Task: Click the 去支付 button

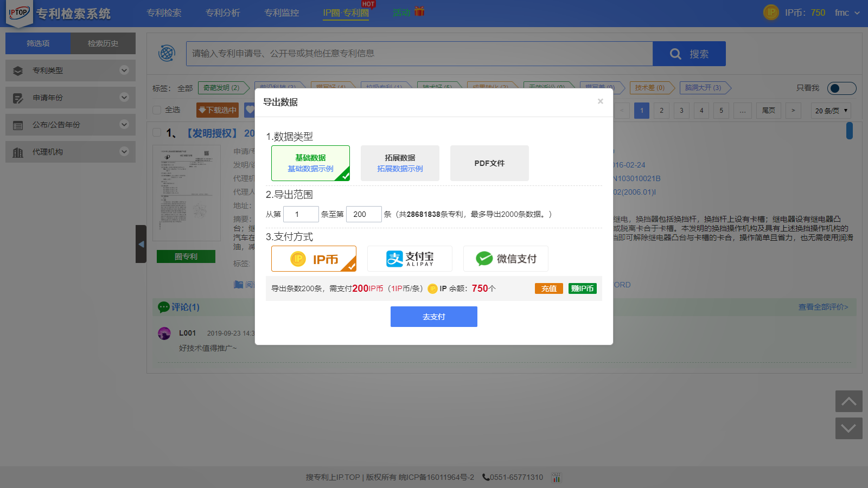Action: point(433,317)
